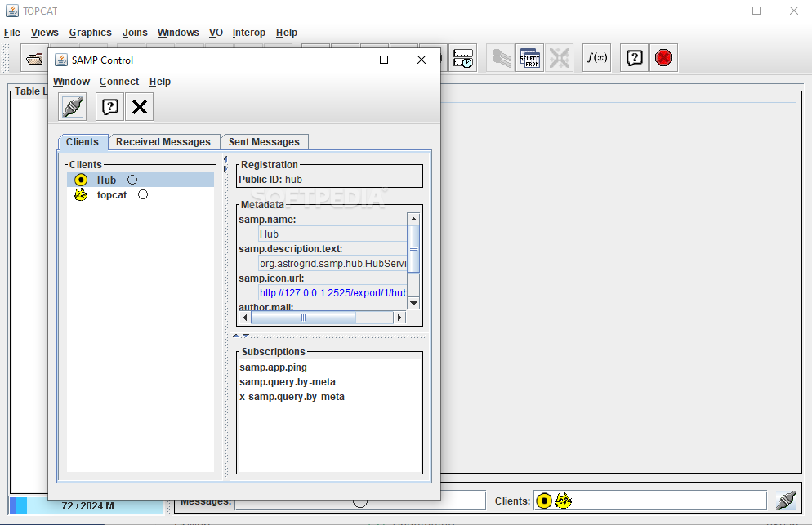Switch to the Clients tab

point(83,142)
